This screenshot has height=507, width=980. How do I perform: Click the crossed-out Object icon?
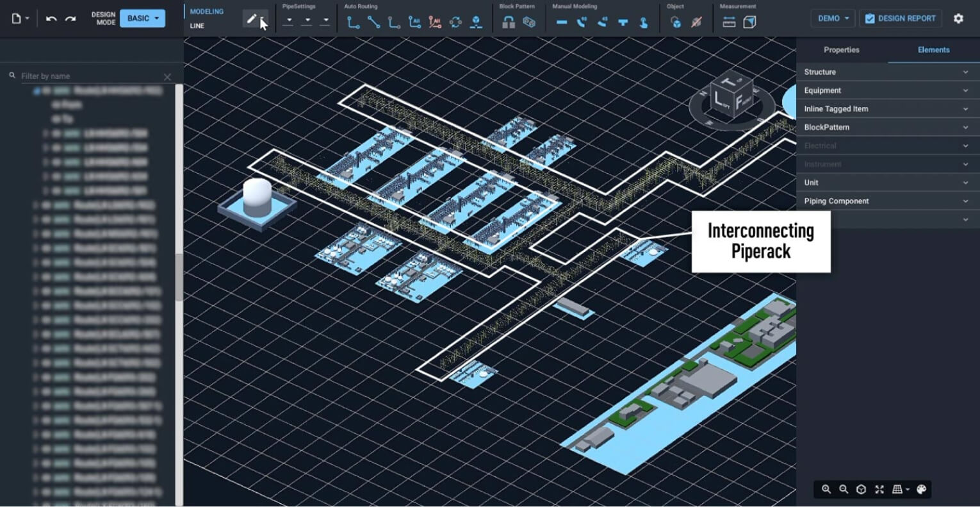(x=696, y=22)
